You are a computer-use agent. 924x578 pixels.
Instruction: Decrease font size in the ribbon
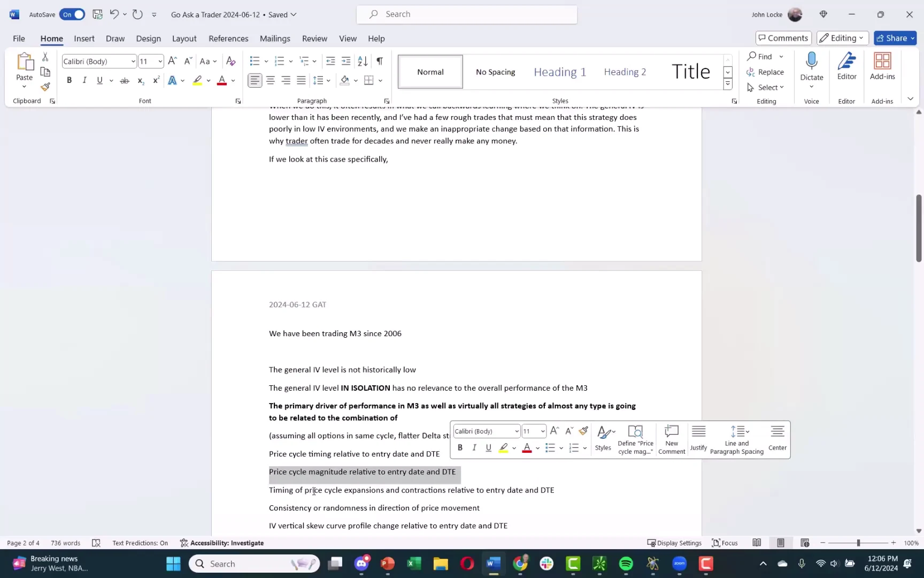188,62
